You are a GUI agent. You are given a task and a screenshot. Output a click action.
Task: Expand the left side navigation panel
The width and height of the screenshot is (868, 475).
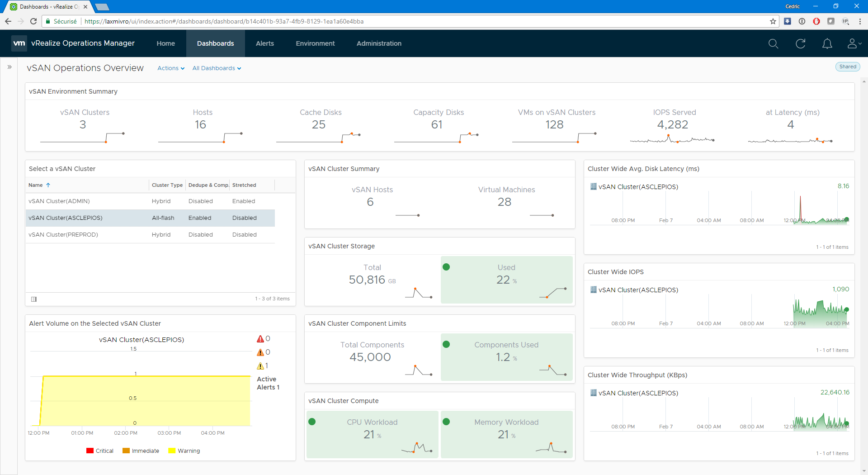coord(9,67)
